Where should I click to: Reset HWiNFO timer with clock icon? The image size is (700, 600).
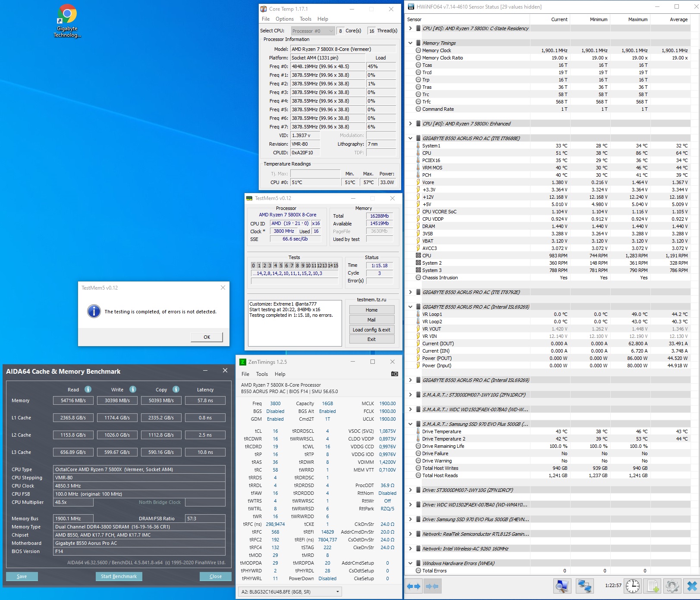click(632, 586)
